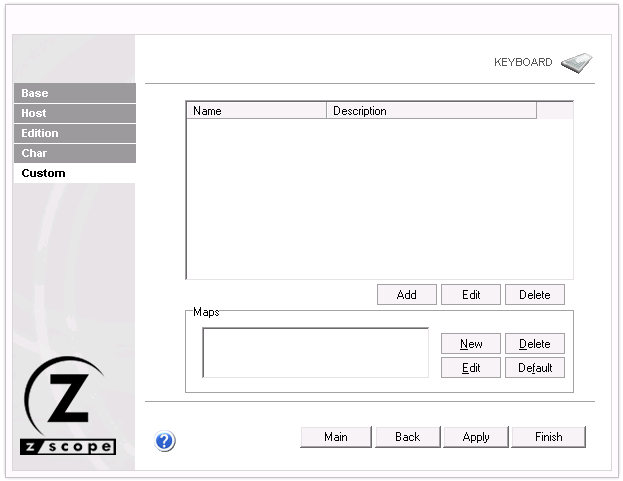
Task: Click the Back button
Action: click(x=408, y=437)
